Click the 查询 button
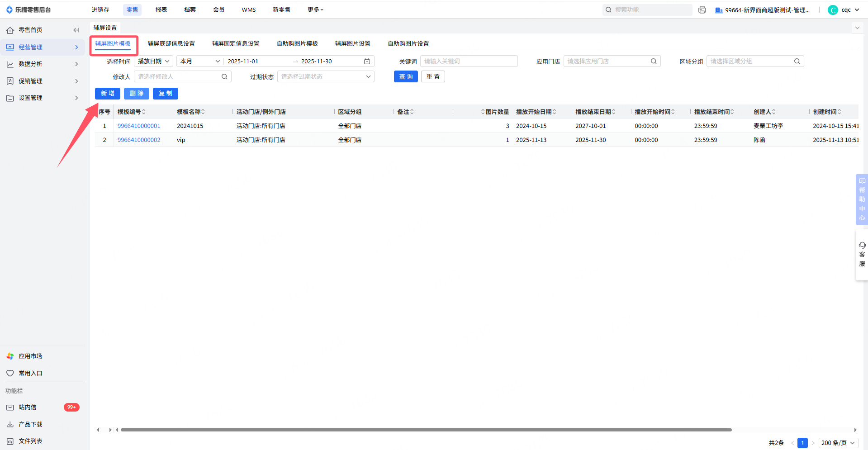 (x=406, y=76)
